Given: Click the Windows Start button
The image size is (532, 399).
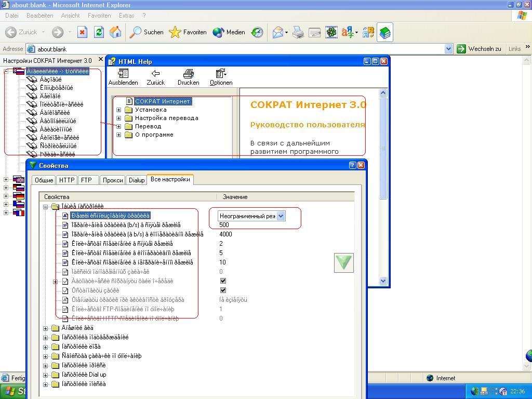Looking at the screenshot, I should tap(14, 391).
